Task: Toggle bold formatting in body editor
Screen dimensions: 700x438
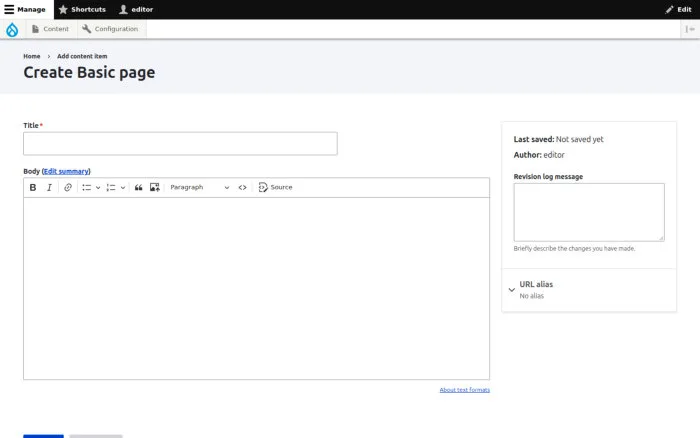Action: [33, 188]
